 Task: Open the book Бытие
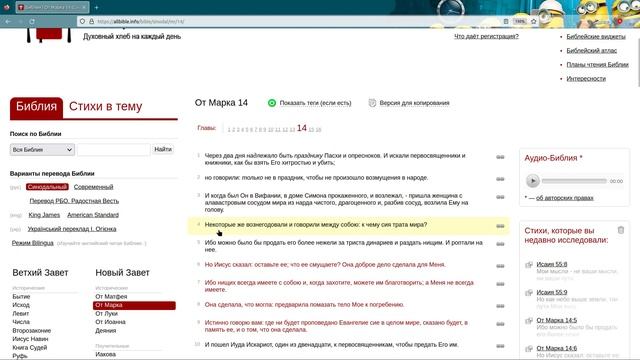tap(21, 297)
